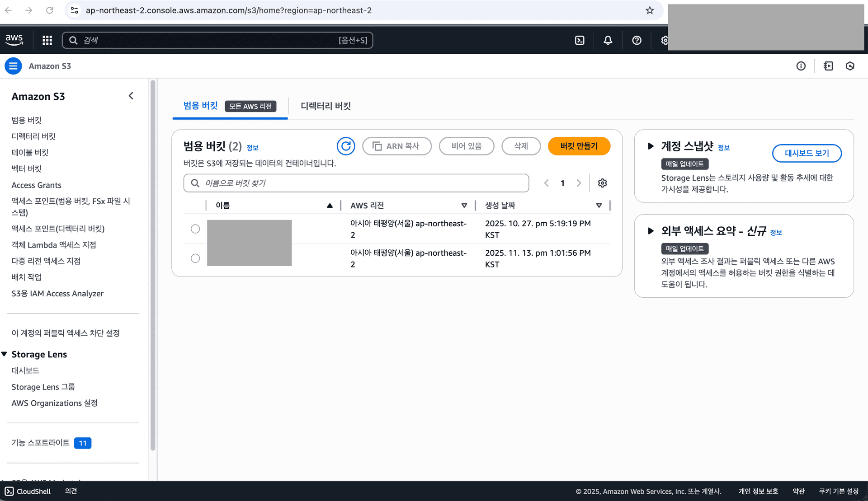The height and width of the screenshot is (501, 868).
Task: Select the radio button for the second bucket
Action: click(195, 258)
